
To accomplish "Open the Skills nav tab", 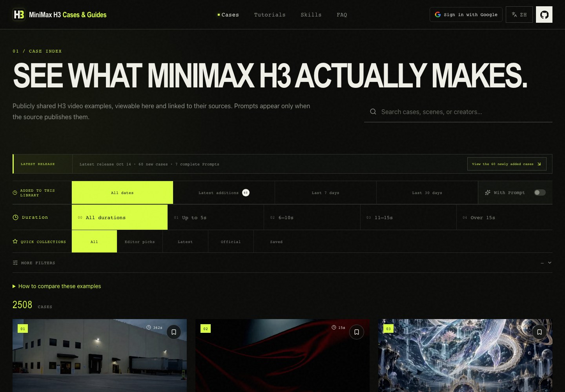I will (311, 15).
